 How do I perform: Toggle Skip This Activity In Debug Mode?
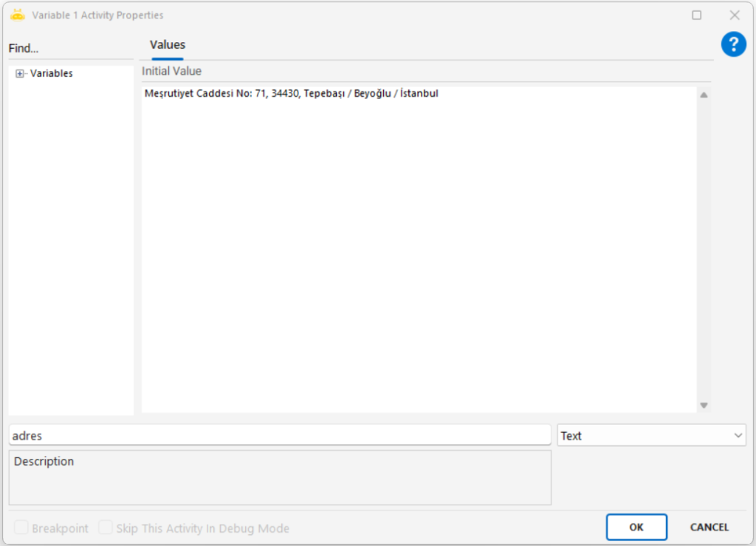point(106,528)
